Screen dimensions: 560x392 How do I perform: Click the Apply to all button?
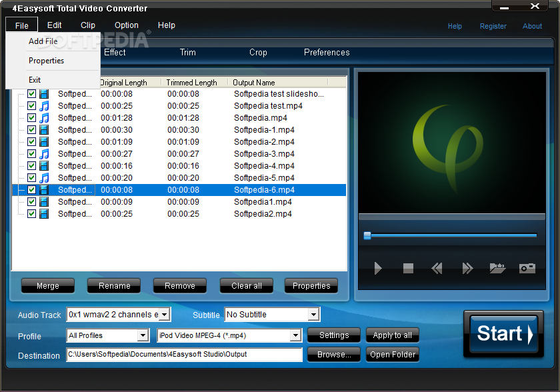click(x=393, y=335)
